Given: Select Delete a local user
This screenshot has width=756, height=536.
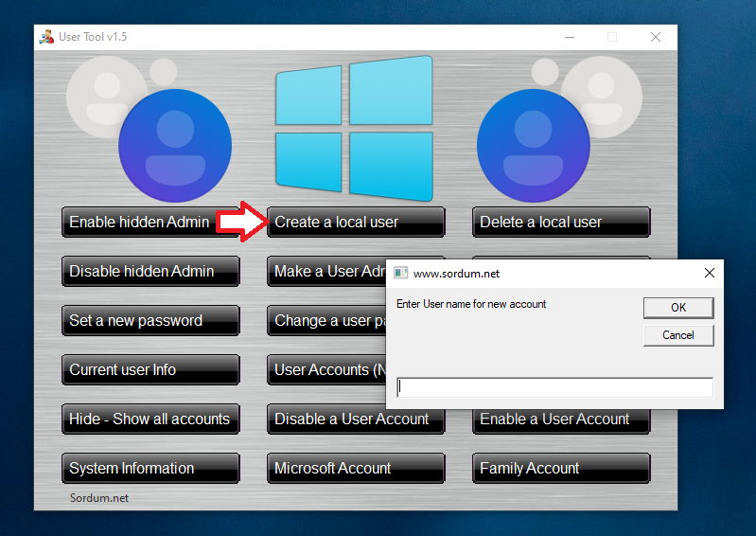Looking at the screenshot, I should (561, 222).
